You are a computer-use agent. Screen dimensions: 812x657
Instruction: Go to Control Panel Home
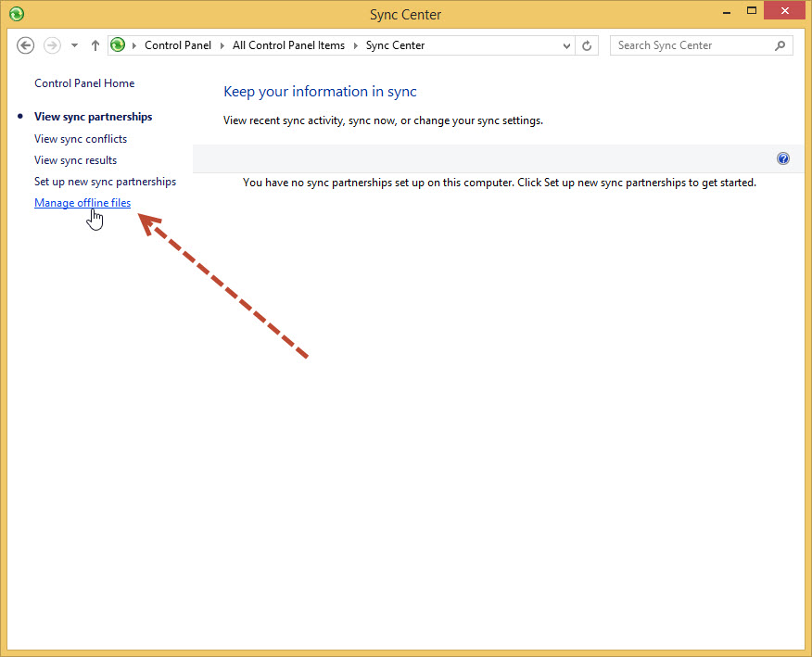(83, 82)
